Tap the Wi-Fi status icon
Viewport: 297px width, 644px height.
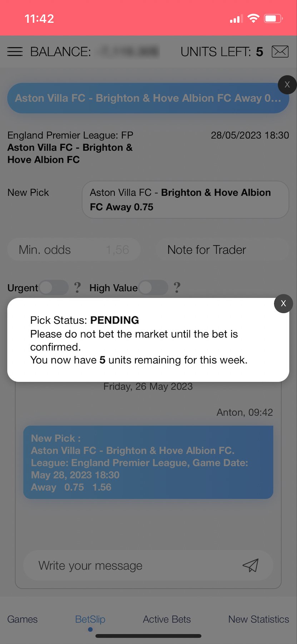253,18
